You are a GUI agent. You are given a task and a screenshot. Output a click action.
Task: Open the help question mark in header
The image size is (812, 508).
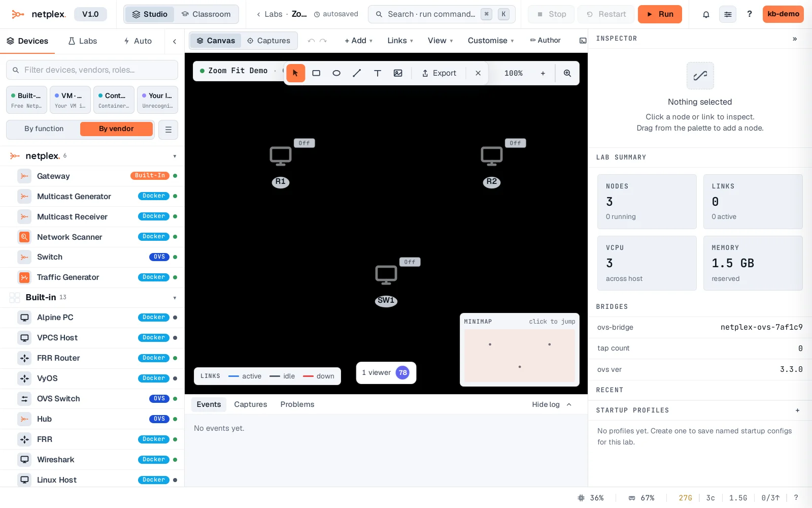click(750, 14)
